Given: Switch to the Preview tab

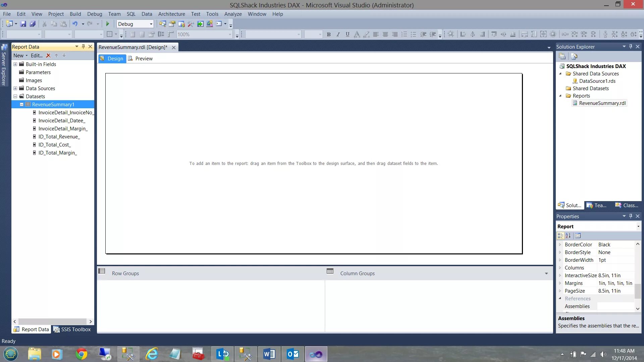Looking at the screenshot, I should point(141,59).
